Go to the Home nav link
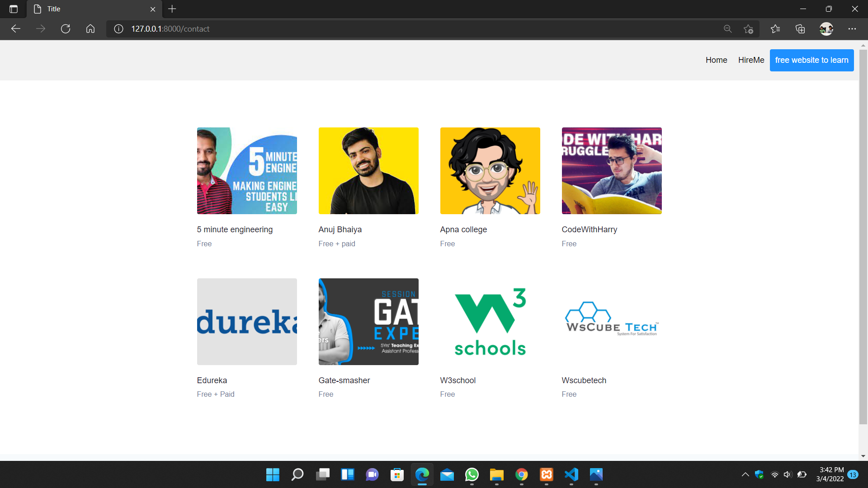The height and width of the screenshot is (488, 868). point(716,60)
